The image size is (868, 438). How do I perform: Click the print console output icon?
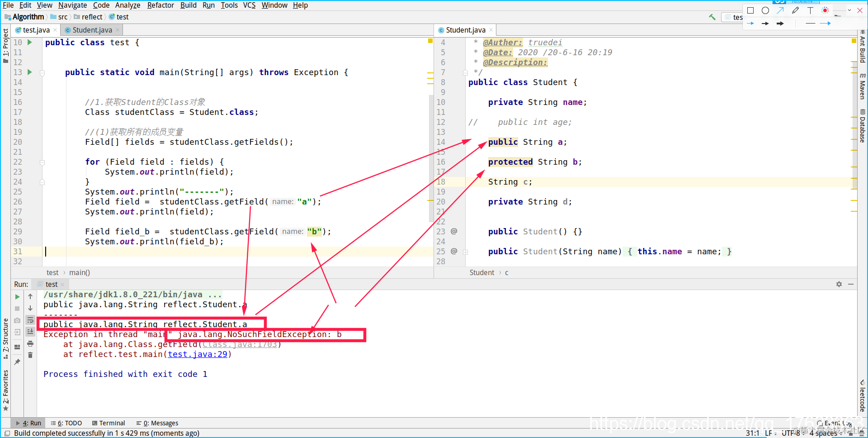[x=30, y=344]
